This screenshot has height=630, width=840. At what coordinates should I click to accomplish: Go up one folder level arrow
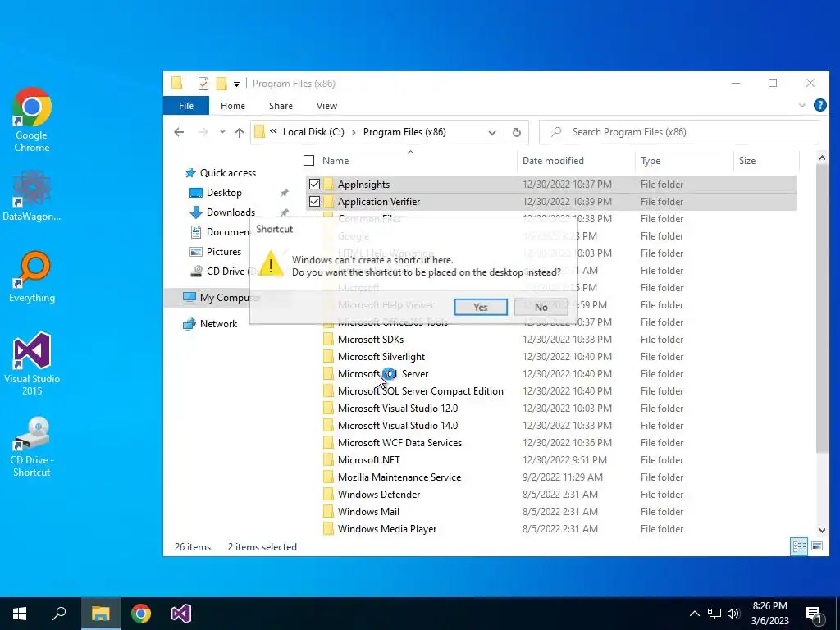pyautogui.click(x=240, y=132)
